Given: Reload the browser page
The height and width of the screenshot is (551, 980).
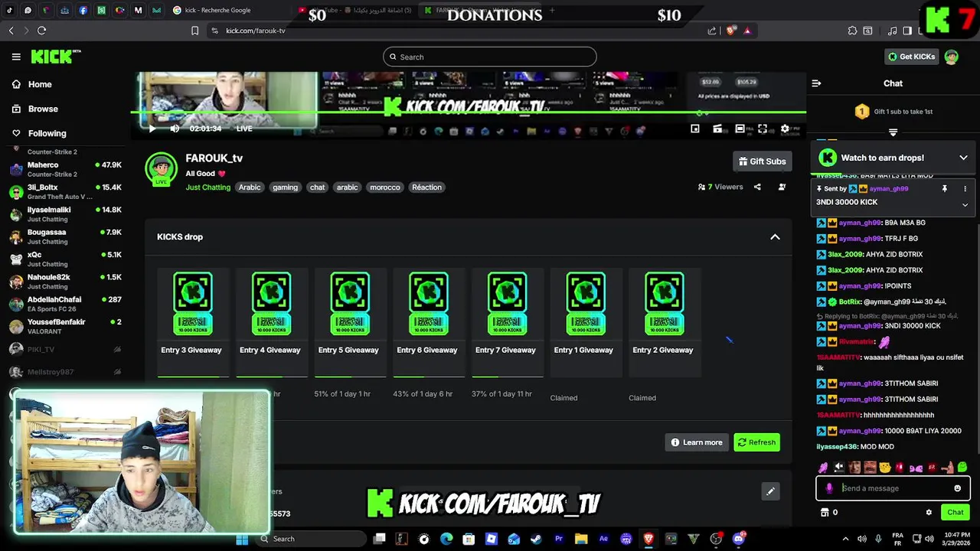Looking at the screenshot, I should coord(41,31).
